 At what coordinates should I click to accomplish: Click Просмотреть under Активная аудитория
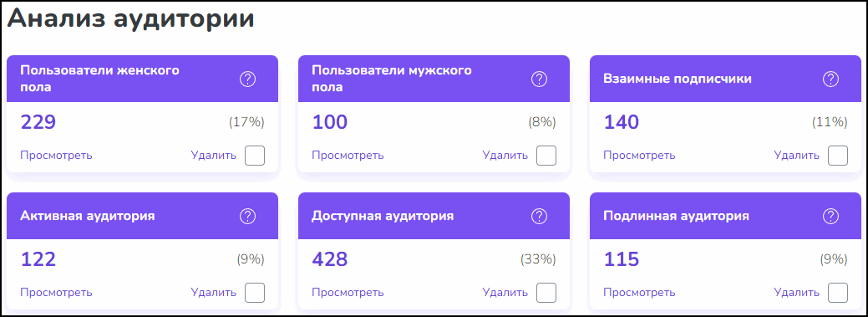[x=57, y=292]
